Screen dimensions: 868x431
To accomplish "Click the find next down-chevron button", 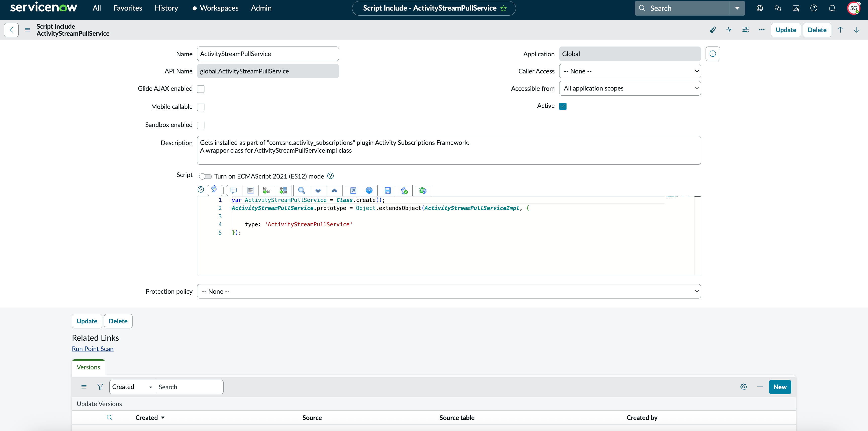I will 318,191.
